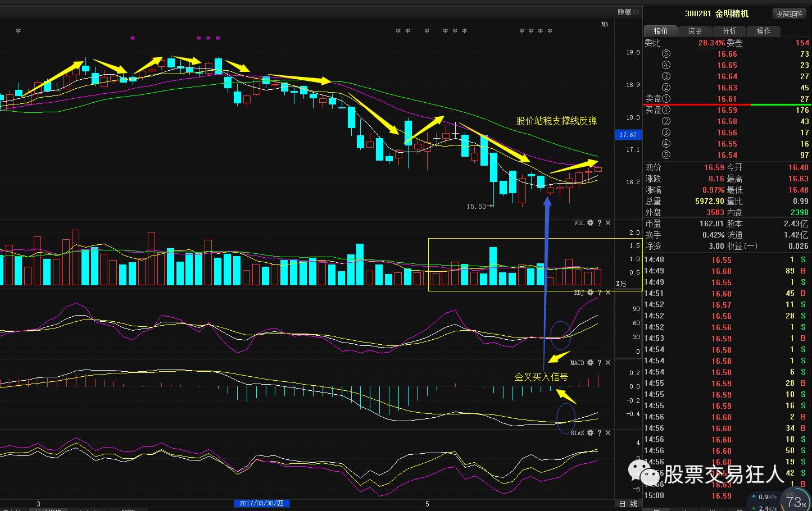Screen dimensions: 812x511
Task: Open BIAS indicator settings gear
Action: (590, 433)
